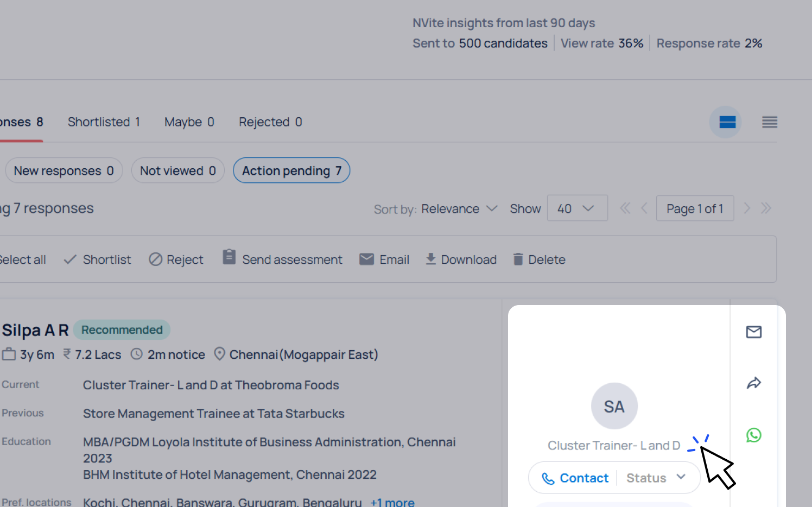Go to previous page arrow
Viewport: 812px width, 507px height.
(644, 208)
